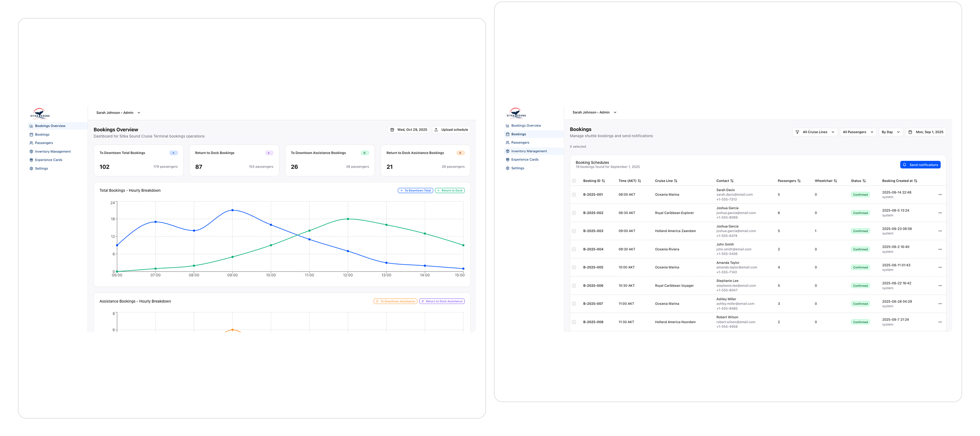
Task: Toggle the Return to Dock chart legend
Action: [x=450, y=190]
